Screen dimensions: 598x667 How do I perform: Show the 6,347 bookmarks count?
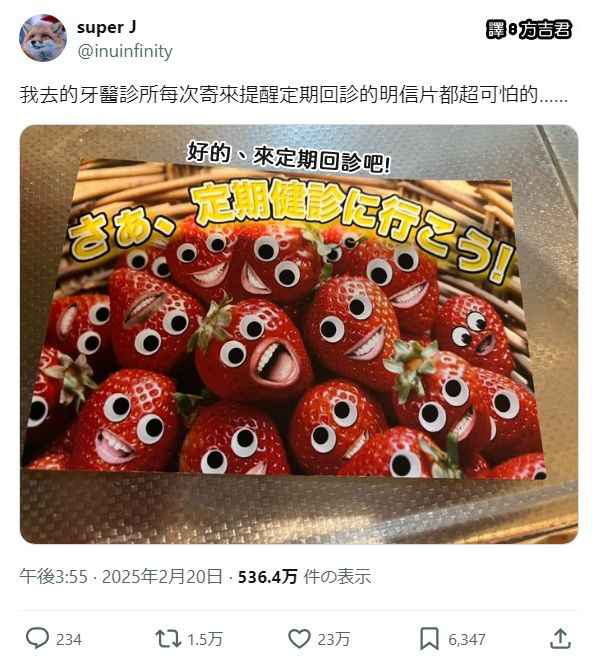[467, 639]
